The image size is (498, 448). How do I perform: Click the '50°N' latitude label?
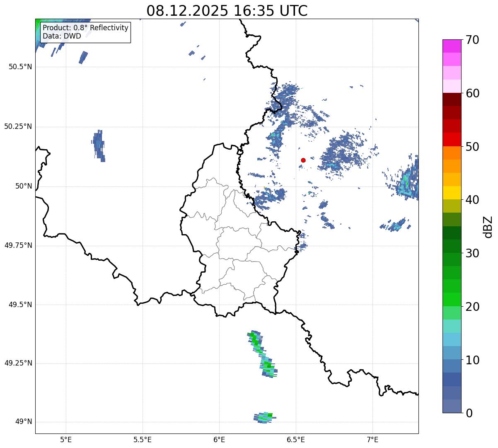pos(24,186)
